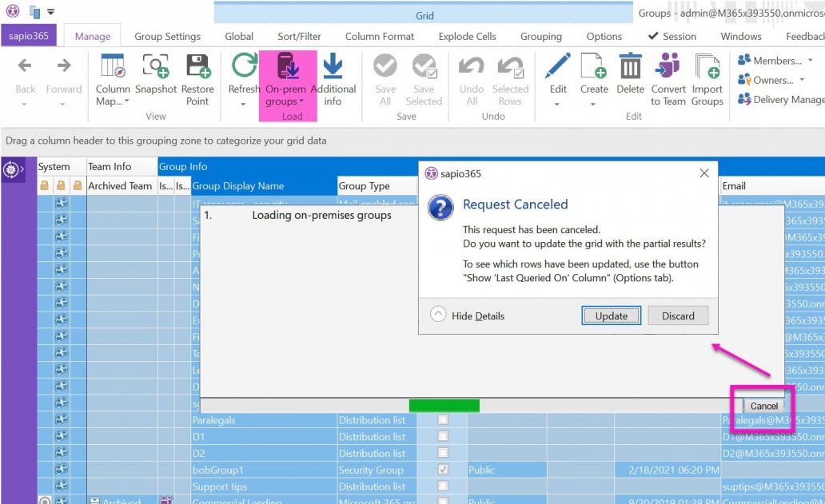This screenshot has width=825, height=504.
Task: Toggle checkbox in the Support tips row
Action: (x=443, y=486)
